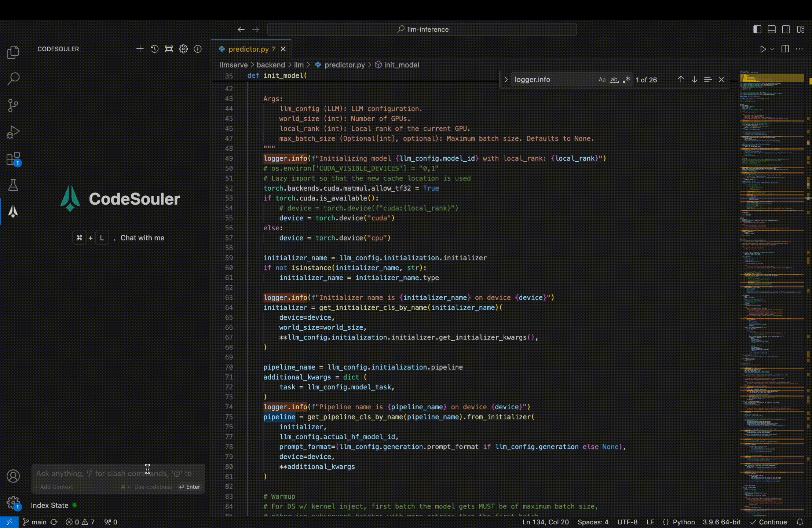812x528 pixels.
Task: Open CodeSouler panel settings gear
Action: (x=183, y=49)
